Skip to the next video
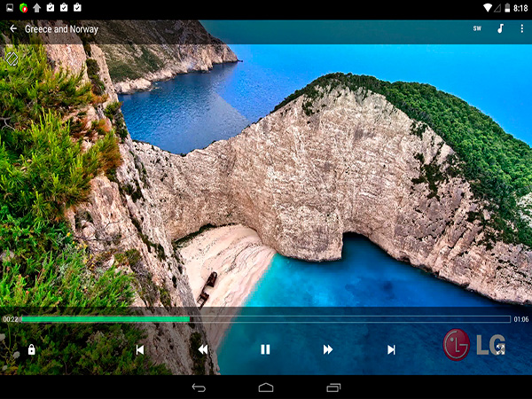Viewport: 532px width, 399px height. point(391,349)
